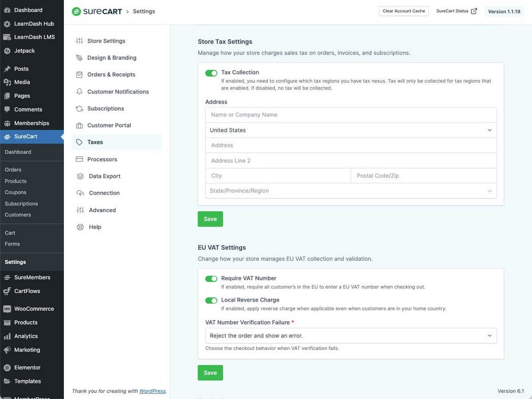The image size is (532, 399).
Task: Click the Help lifebuoy icon
Action: coord(80,227)
